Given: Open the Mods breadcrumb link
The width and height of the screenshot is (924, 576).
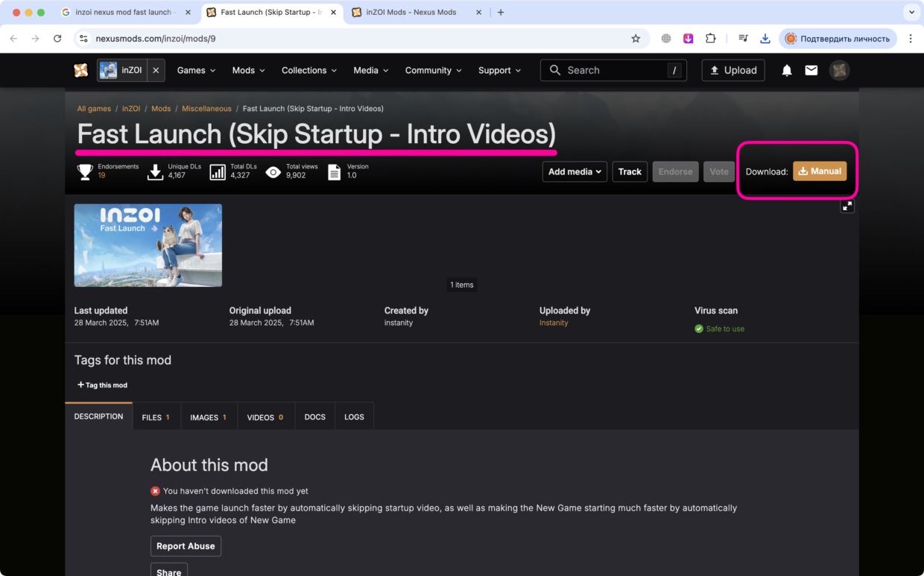Looking at the screenshot, I should point(161,109).
